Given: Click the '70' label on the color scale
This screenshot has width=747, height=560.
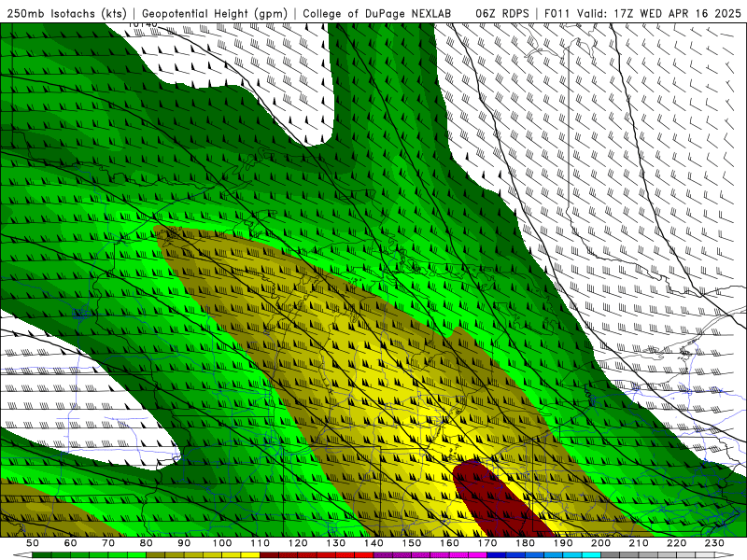Looking at the screenshot, I should point(108,543).
